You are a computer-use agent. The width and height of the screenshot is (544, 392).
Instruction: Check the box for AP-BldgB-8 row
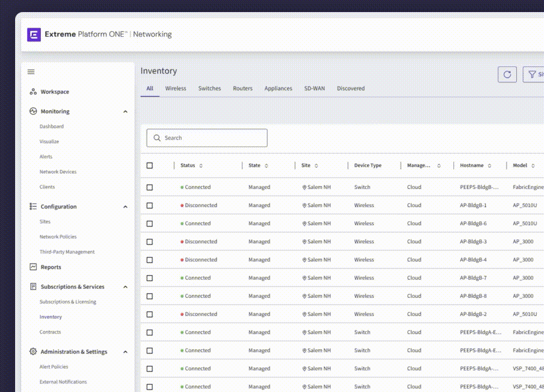(150, 296)
